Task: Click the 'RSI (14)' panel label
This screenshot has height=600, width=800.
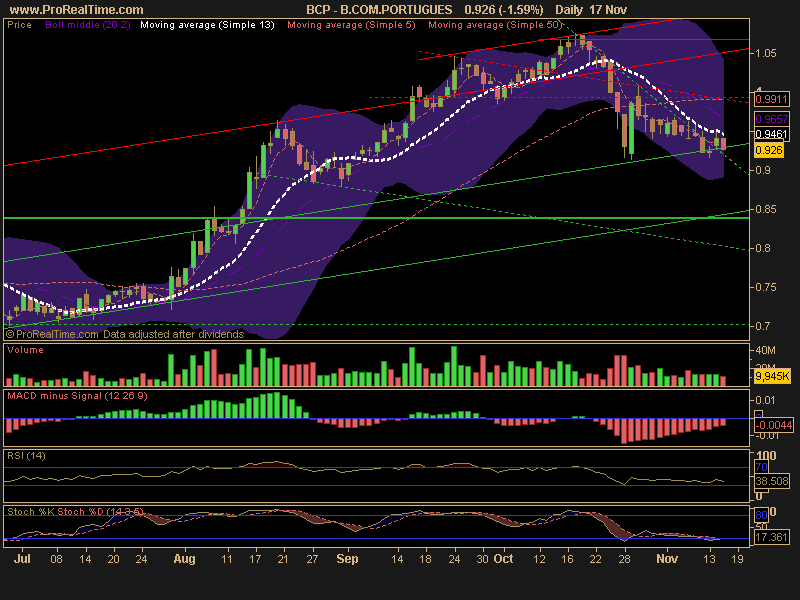Action: pos(26,456)
